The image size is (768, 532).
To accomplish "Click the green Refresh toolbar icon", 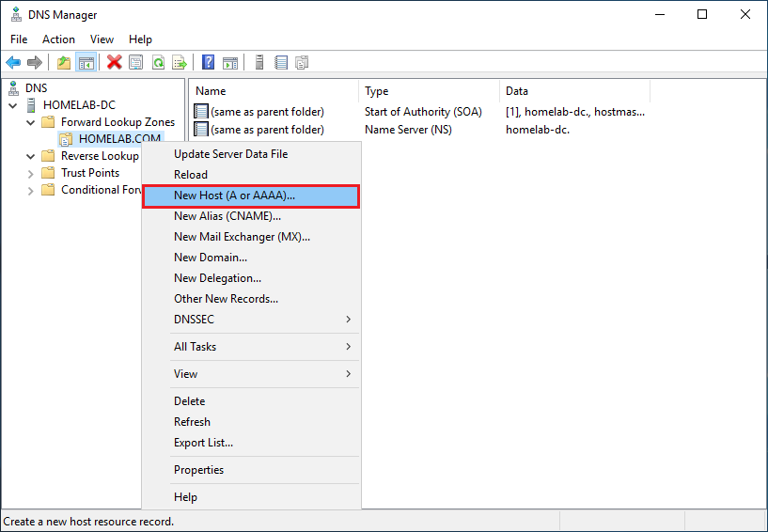I will pos(158,63).
